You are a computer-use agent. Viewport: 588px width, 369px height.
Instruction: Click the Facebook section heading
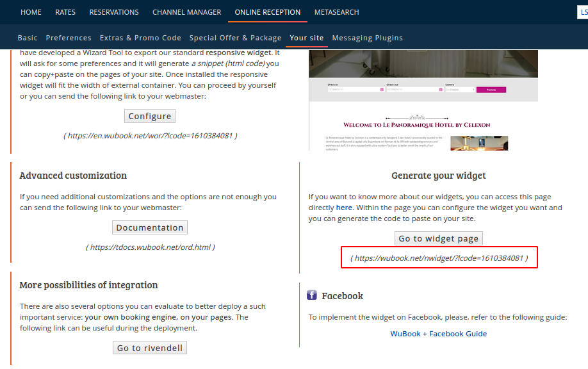click(343, 296)
